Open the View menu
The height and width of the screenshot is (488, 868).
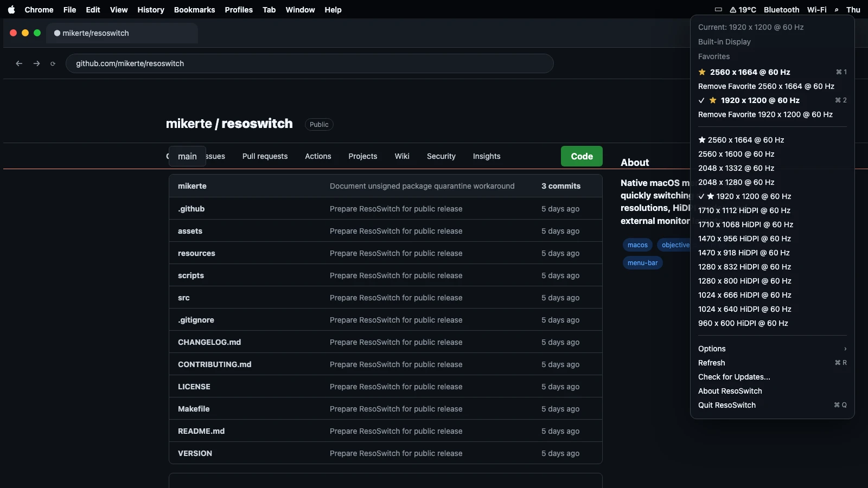coord(119,10)
